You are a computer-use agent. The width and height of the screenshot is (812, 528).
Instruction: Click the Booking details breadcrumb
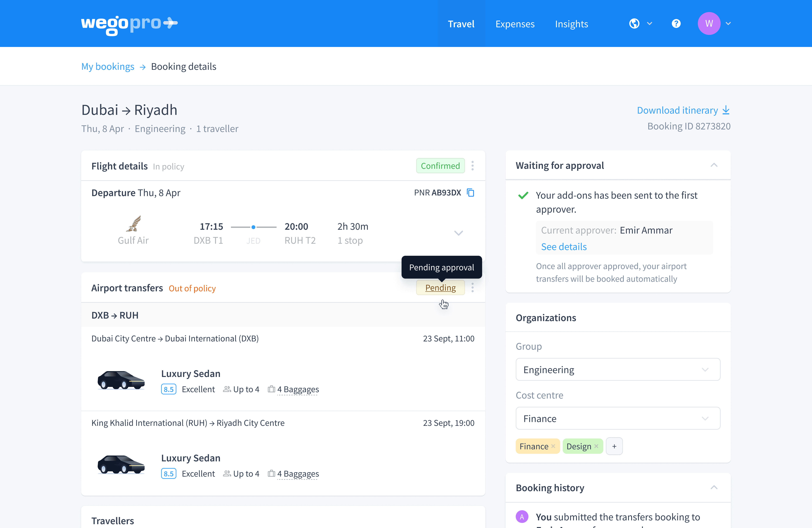click(x=183, y=66)
